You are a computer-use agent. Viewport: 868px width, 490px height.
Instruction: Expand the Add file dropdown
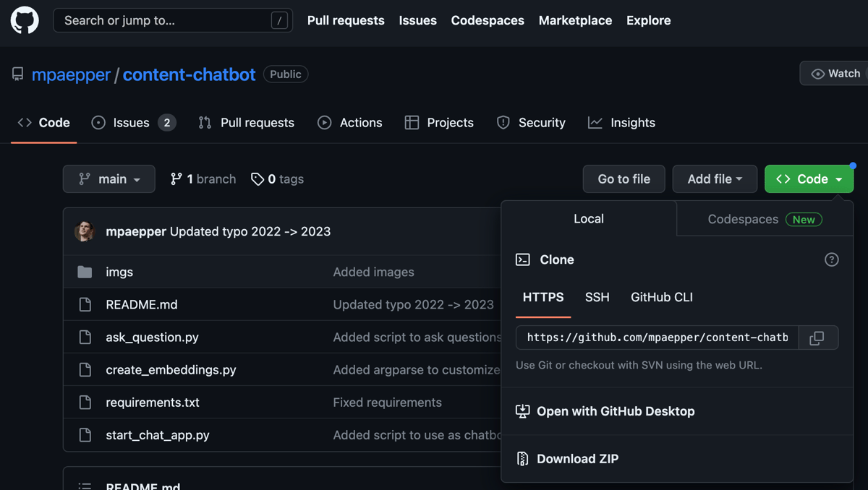pos(715,179)
